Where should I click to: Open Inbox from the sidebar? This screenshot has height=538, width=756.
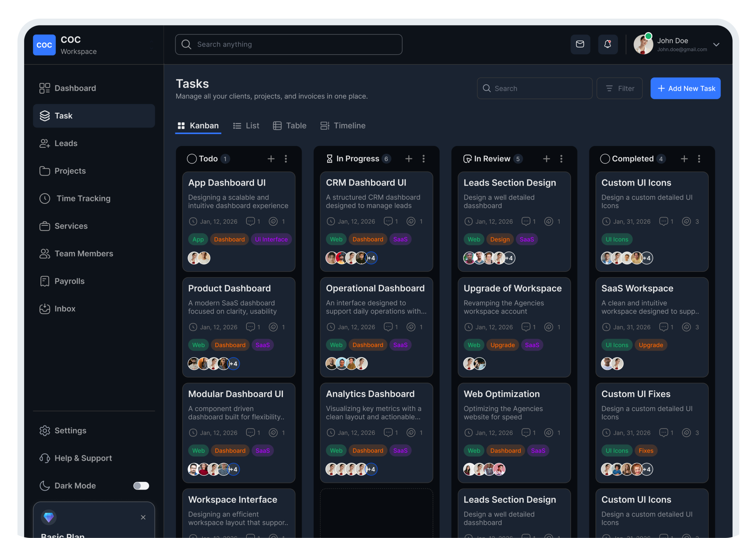(65, 308)
